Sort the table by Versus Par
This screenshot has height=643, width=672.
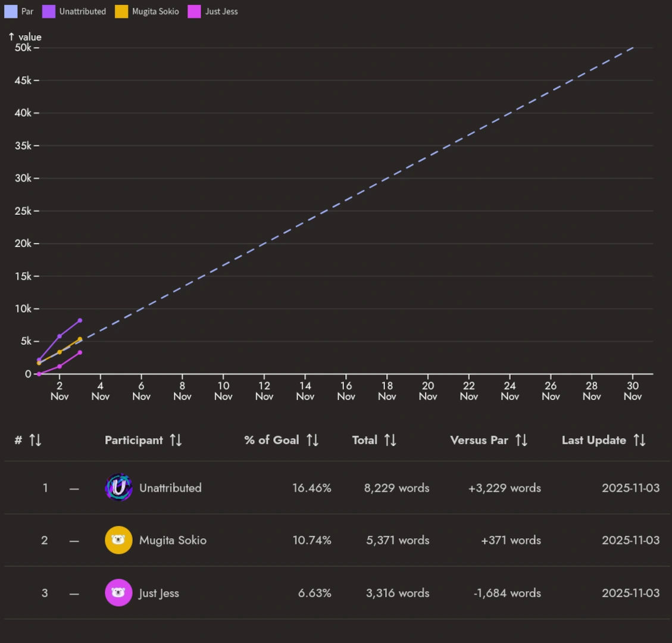point(522,440)
